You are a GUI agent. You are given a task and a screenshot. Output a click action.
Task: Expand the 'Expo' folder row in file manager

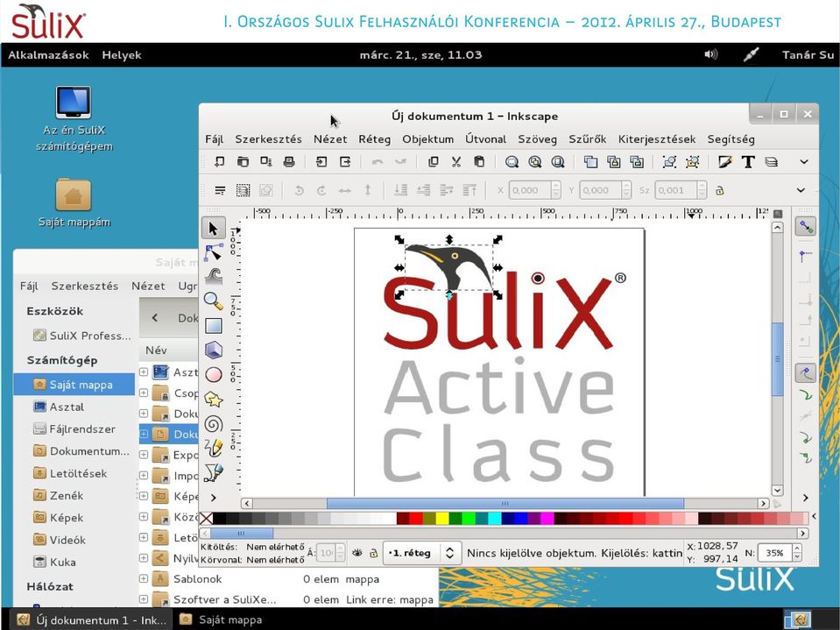(x=144, y=454)
